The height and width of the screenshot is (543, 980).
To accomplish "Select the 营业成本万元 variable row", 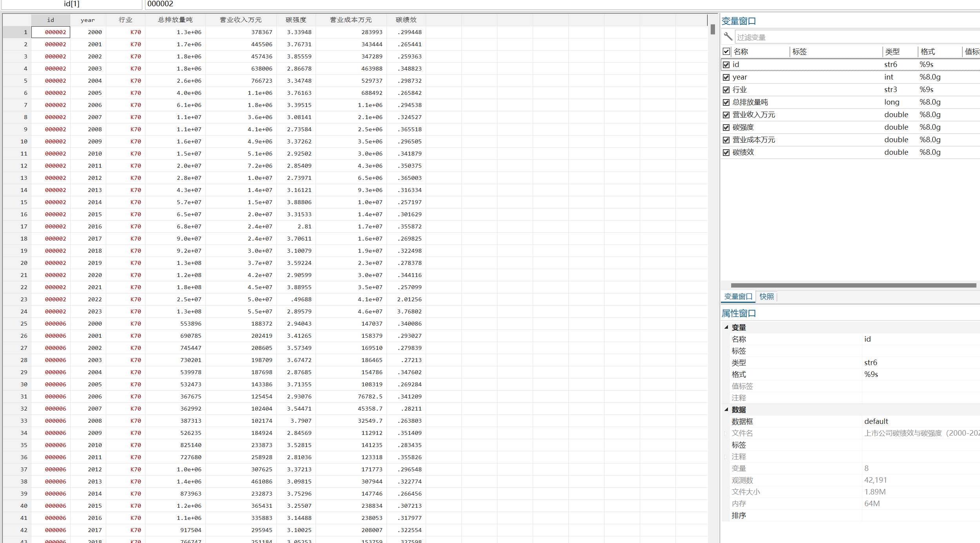I will pyautogui.click(x=753, y=140).
